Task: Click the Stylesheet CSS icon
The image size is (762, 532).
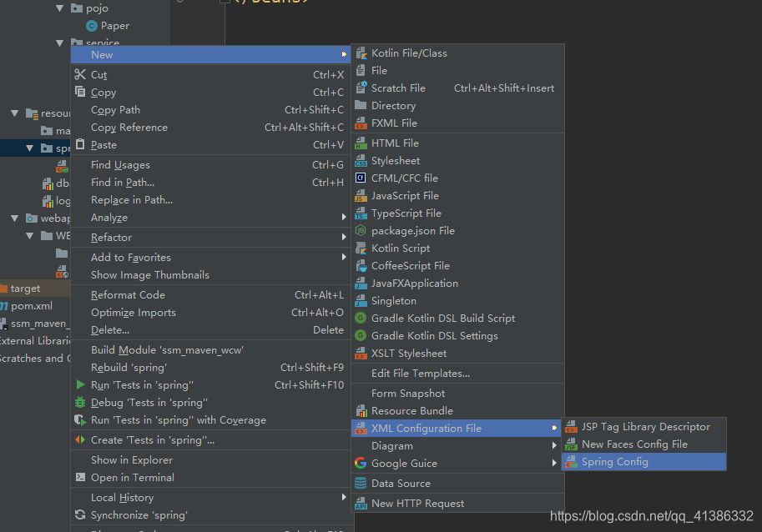Action: click(361, 161)
